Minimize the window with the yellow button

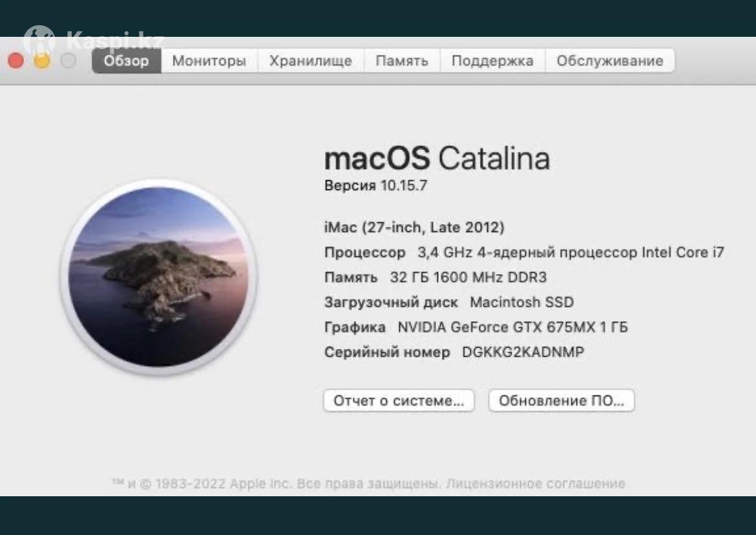click(x=42, y=61)
